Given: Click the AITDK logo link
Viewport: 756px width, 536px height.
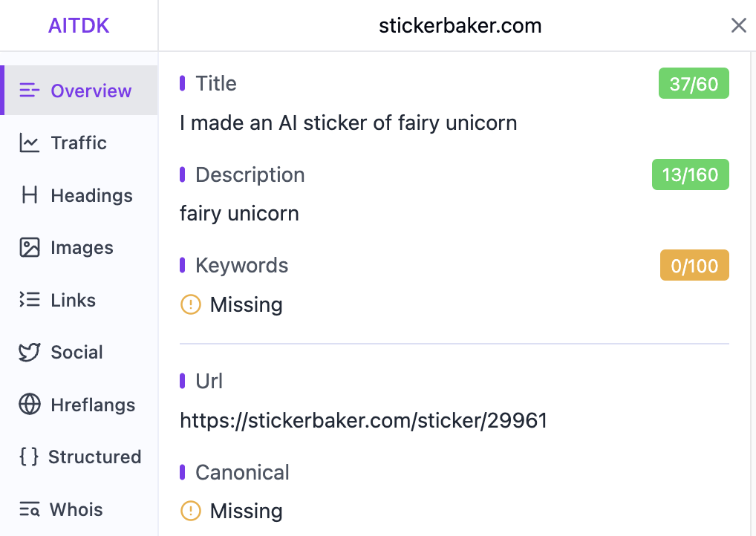Looking at the screenshot, I should 79,26.
